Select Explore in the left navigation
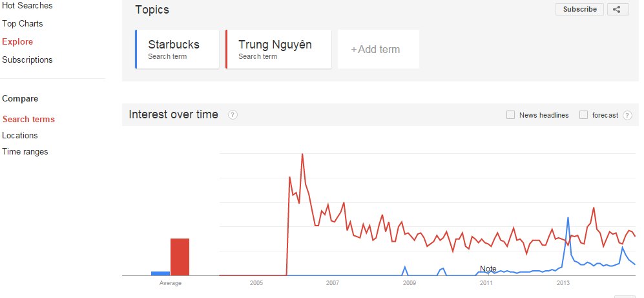 [17, 41]
